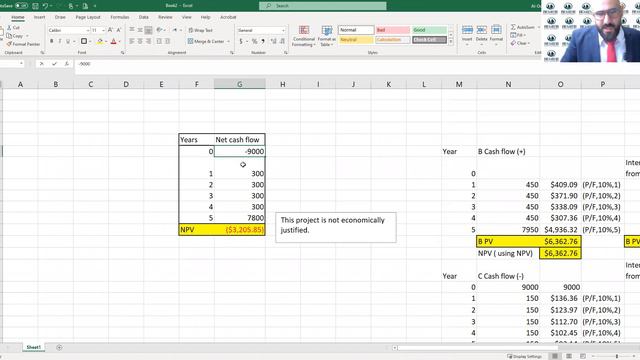Viewport: 640px width, 360px height.
Task: Open the View tab
Action: pyautogui.click(x=187, y=17)
